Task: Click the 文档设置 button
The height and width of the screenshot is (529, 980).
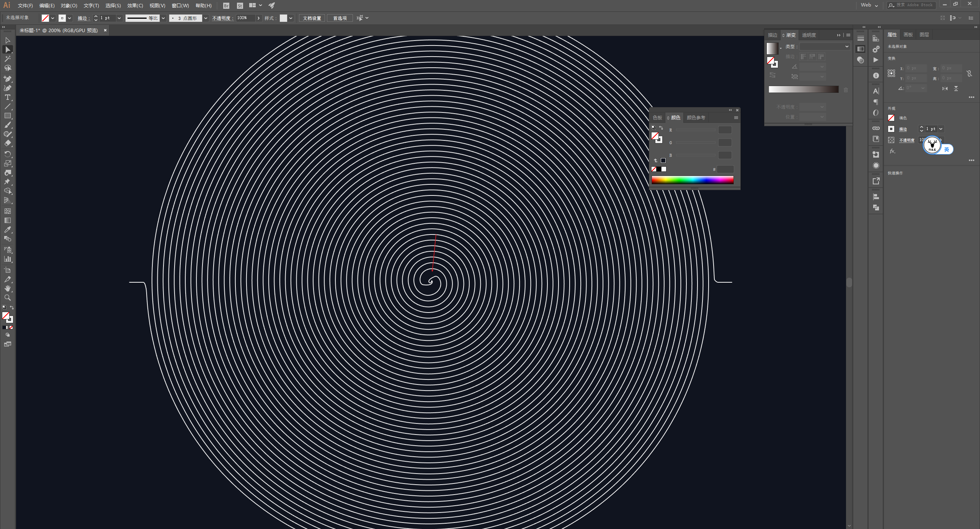Action: 312,18
